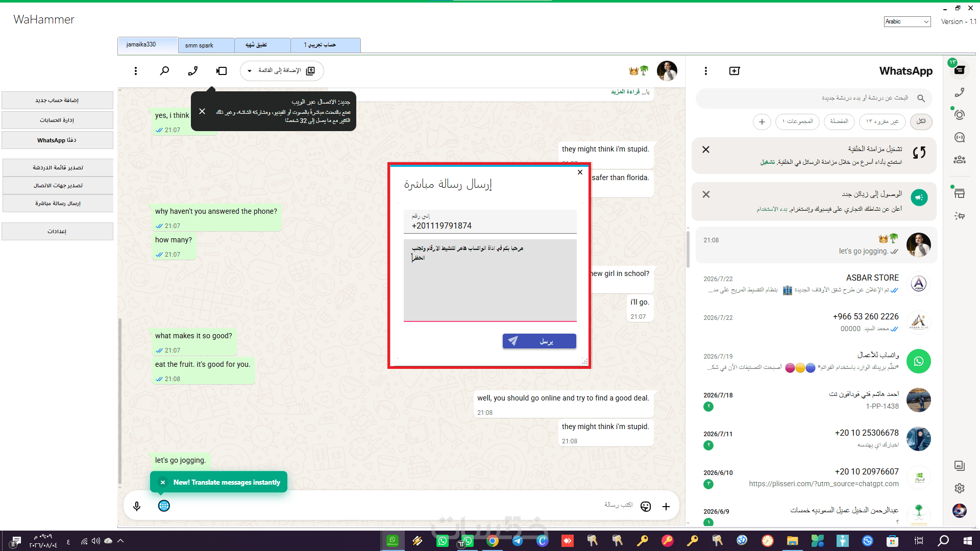Screen dimensions: 980x551
Task: Open the media gallery icon in rail
Action: click(960, 465)
